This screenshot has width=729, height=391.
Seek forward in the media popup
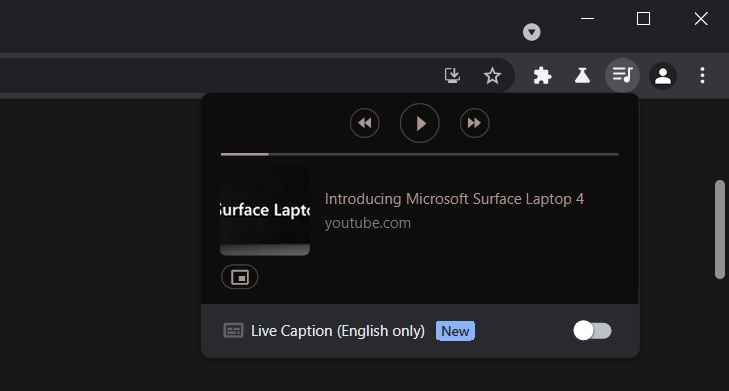(474, 123)
